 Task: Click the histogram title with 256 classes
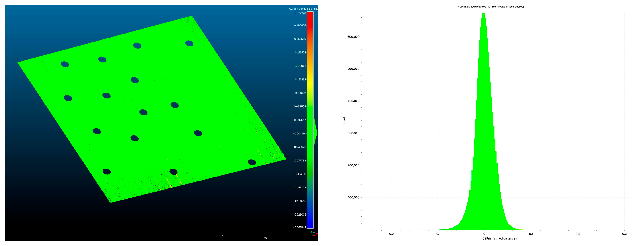(x=491, y=7)
